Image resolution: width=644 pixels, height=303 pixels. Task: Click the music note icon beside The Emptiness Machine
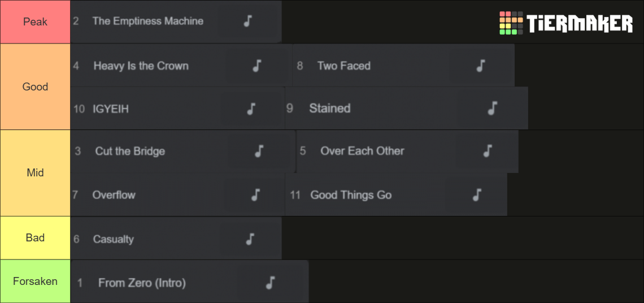(247, 21)
